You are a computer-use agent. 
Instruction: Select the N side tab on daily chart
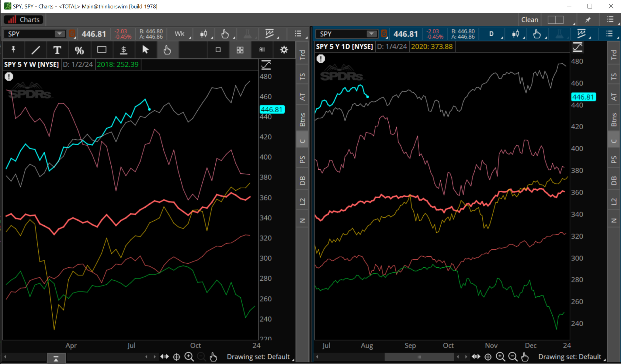point(614,221)
